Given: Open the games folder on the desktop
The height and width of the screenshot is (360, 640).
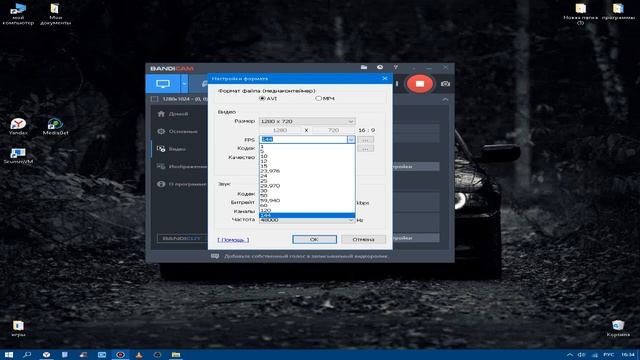Looking at the screenshot, I should pos(18,328).
